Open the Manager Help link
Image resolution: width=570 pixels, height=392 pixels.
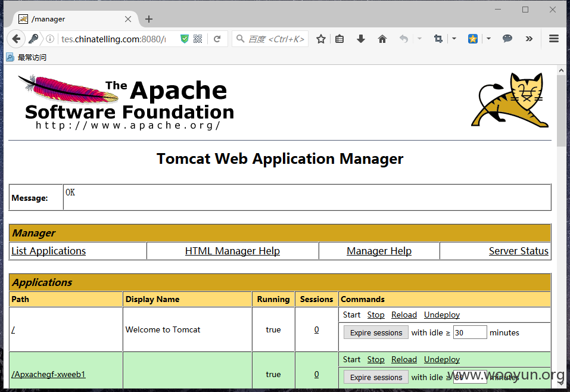[379, 251]
